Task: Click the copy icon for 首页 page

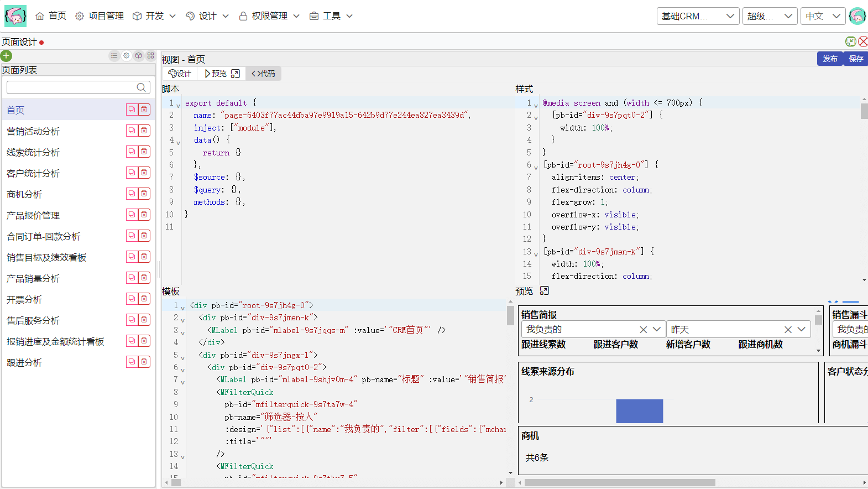Action: click(132, 110)
